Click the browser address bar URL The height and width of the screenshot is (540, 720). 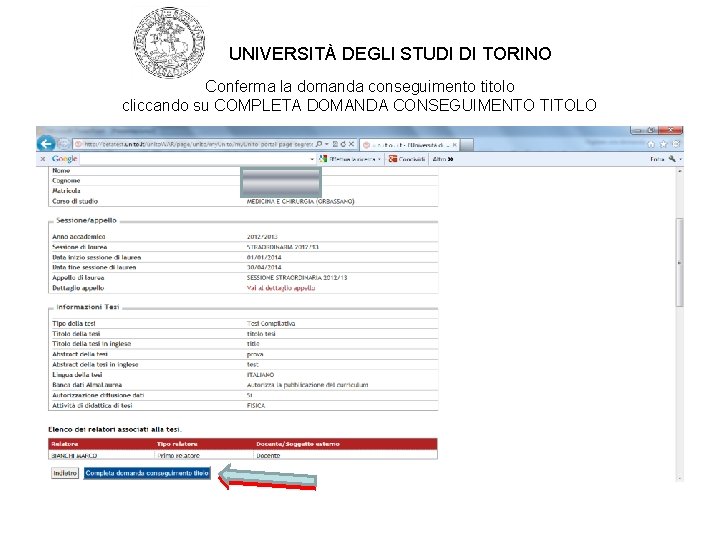(x=197, y=144)
